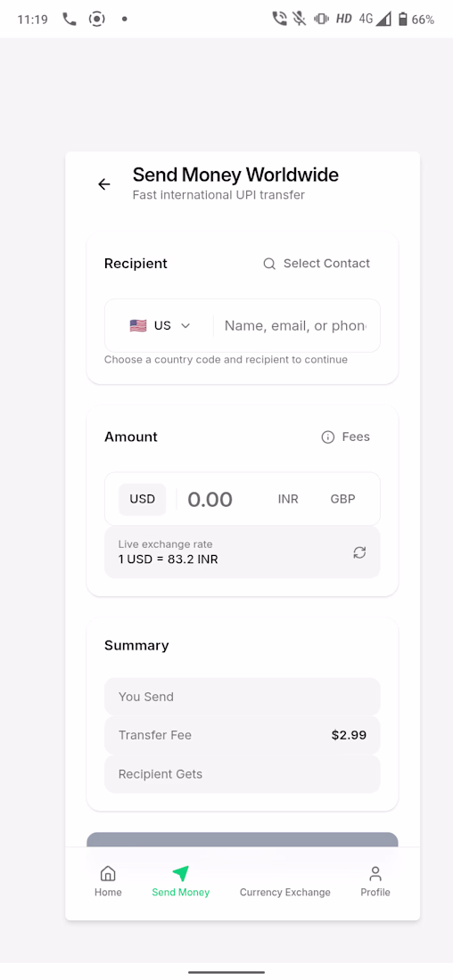Expand the US country code dropdown

pyautogui.click(x=160, y=325)
